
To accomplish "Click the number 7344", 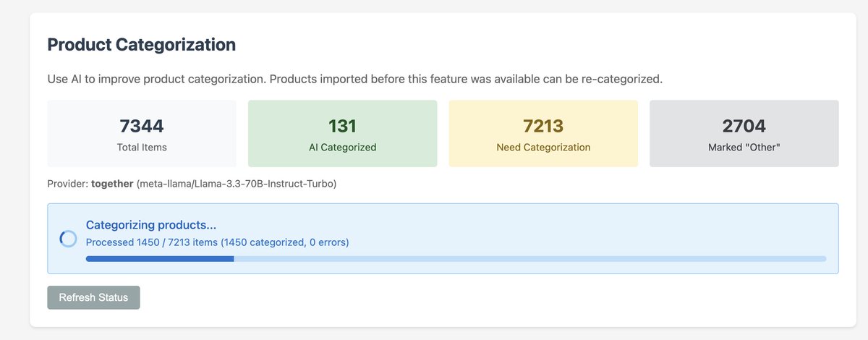I will (142, 126).
